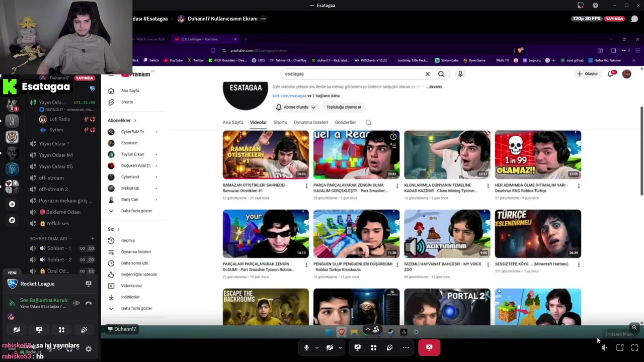The image size is (644, 362).
Task: Disconnect voice with the hang-up phone icon
Action: tap(89, 303)
